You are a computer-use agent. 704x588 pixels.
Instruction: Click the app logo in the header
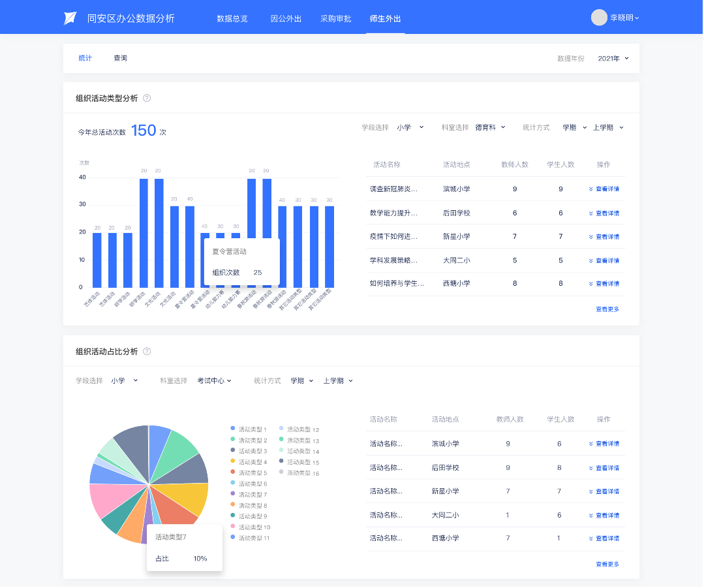pyautogui.click(x=70, y=18)
